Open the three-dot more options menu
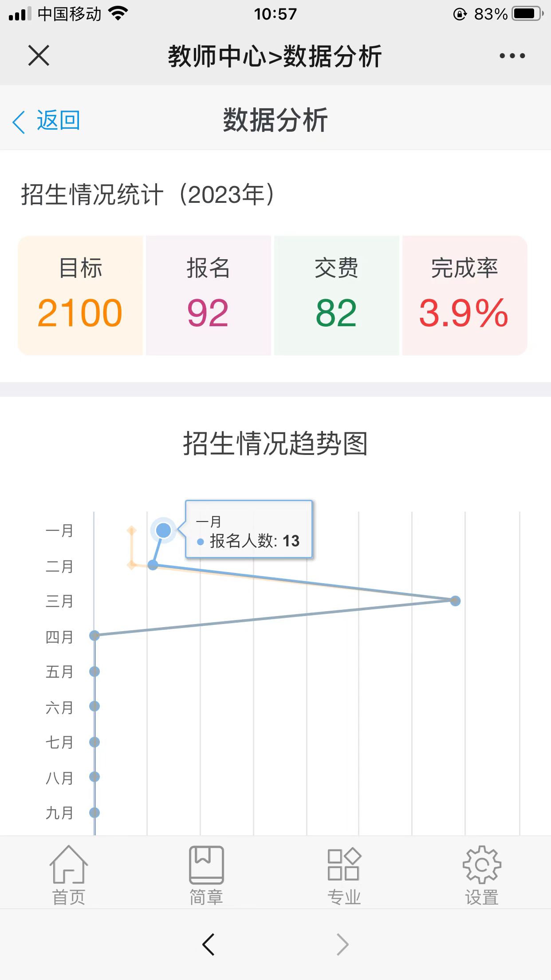Screen dimensions: 551x980 512,56
